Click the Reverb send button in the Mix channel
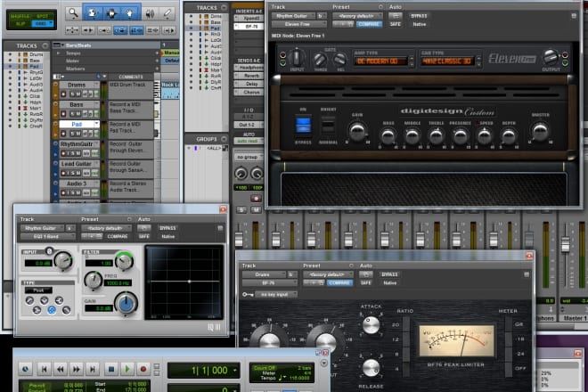 249,76
